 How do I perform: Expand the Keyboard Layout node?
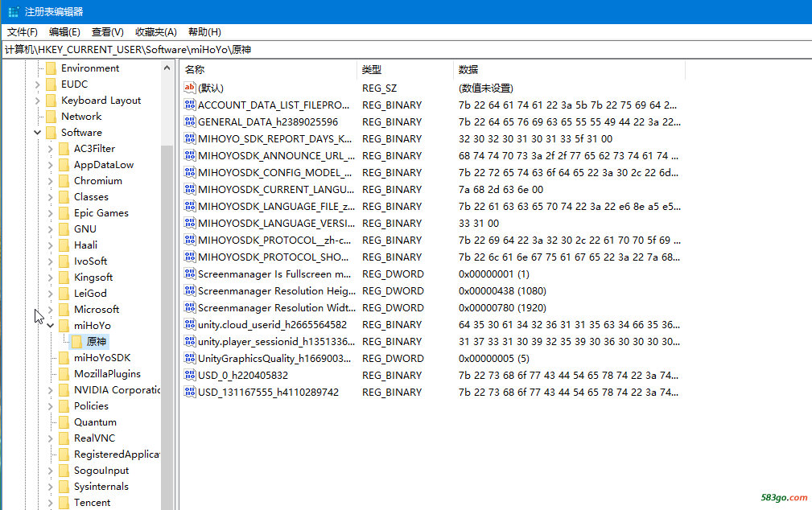coord(37,101)
